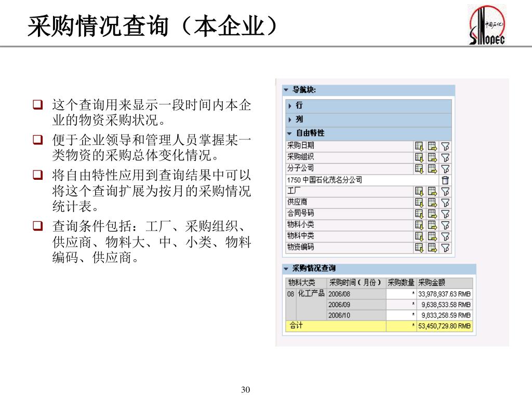Add 物资编码 to column drilldown

coord(432,247)
